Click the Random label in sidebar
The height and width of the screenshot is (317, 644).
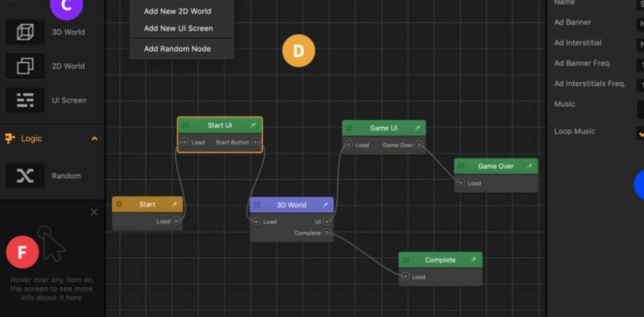pos(66,176)
